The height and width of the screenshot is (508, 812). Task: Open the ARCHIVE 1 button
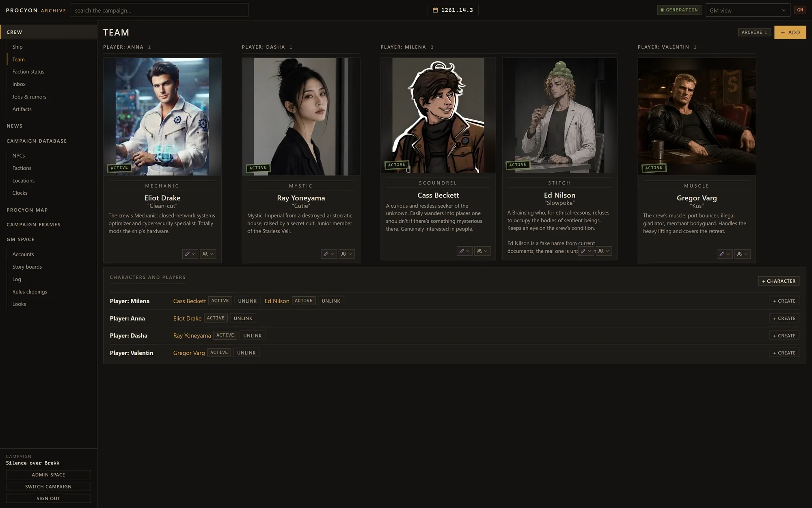[x=754, y=33]
